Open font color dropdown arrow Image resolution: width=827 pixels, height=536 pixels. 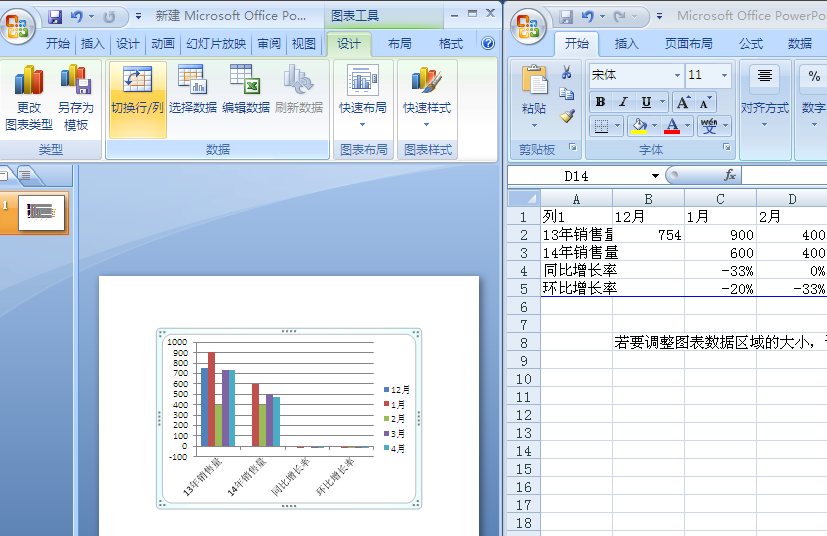point(687,126)
